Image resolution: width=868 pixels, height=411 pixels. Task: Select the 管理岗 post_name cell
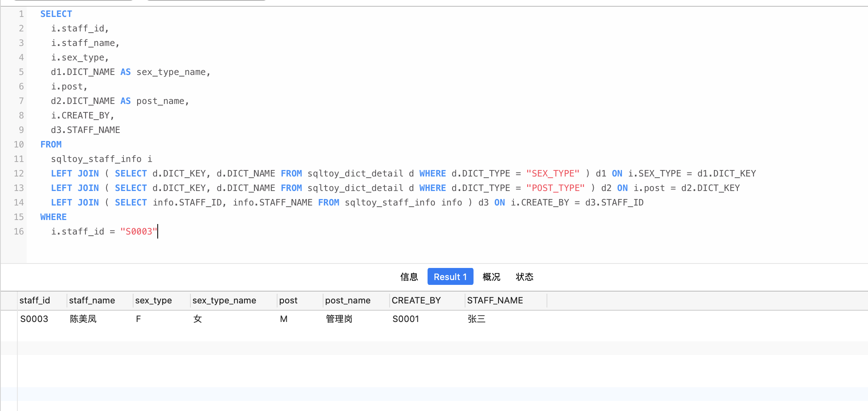click(x=338, y=319)
